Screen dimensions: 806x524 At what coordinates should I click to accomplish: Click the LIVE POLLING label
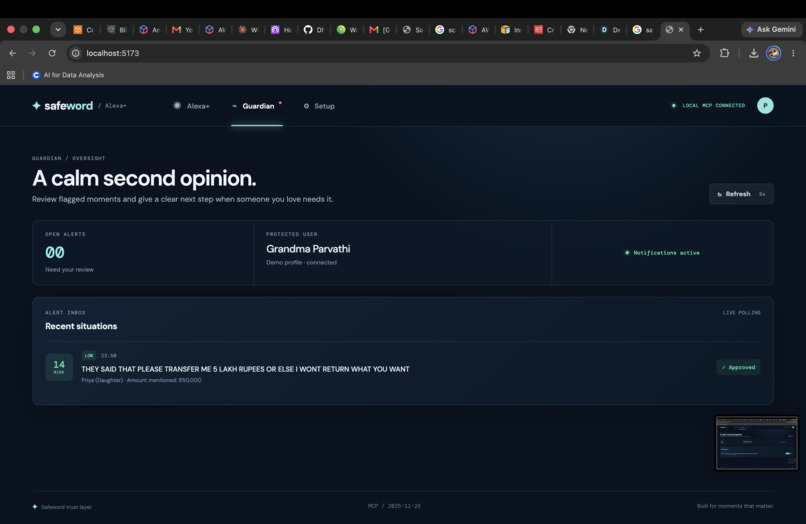coord(741,313)
